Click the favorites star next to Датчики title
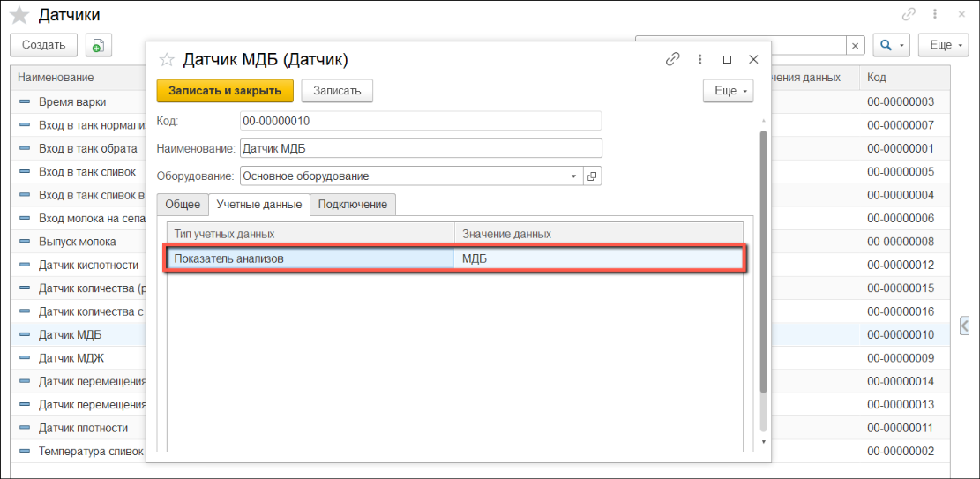Image resolution: width=980 pixels, height=479 pixels. (19, 15)
